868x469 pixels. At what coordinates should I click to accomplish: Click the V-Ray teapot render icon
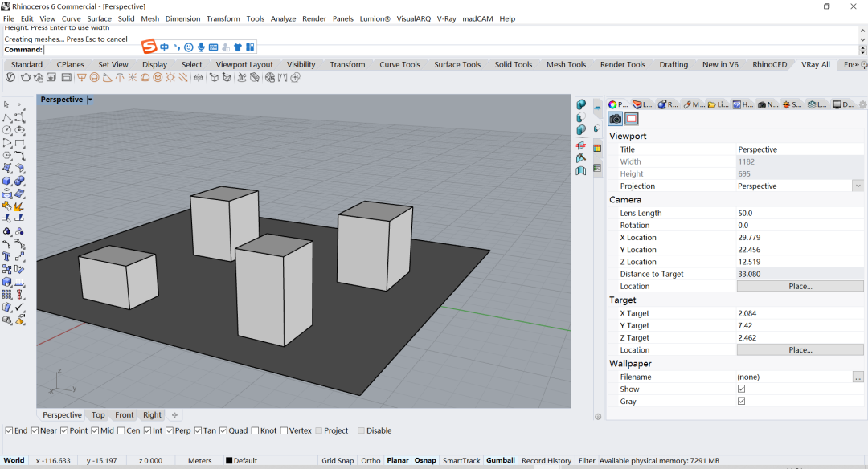coord(27,78)
